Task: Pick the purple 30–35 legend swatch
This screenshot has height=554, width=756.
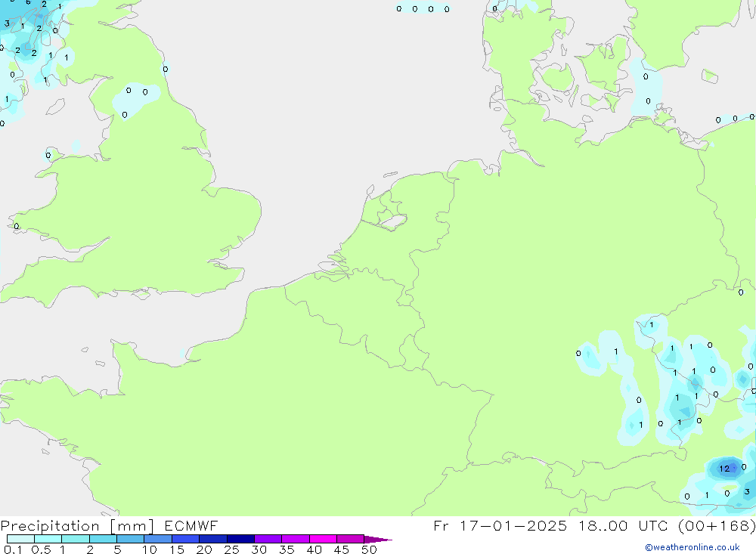Action: point(268,539)
